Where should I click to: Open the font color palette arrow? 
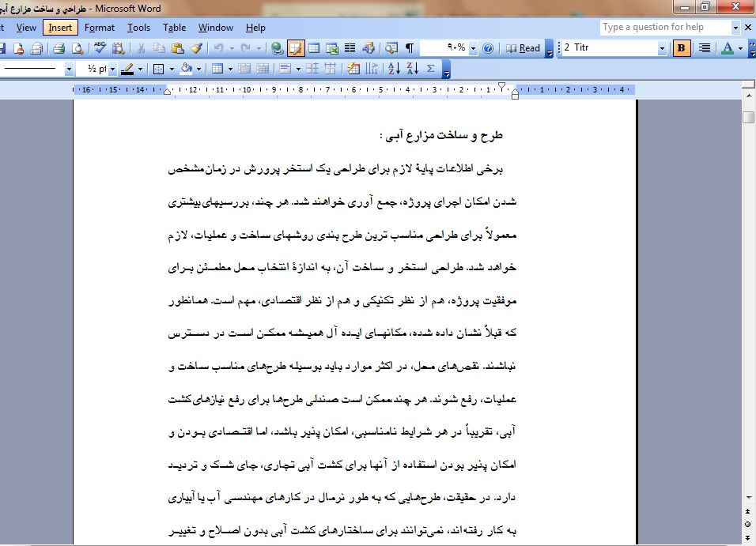[x=740, y=48]
